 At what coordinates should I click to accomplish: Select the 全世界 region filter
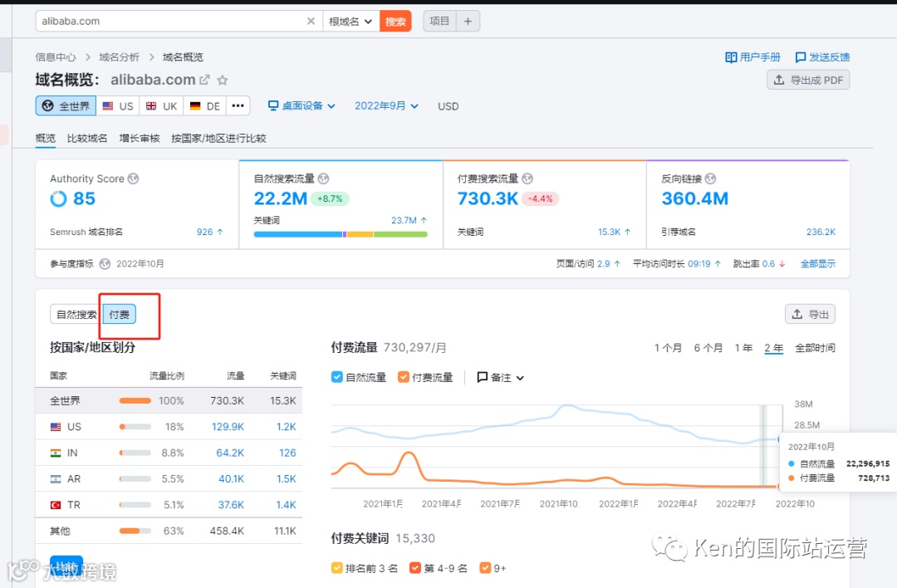point(66,105)
